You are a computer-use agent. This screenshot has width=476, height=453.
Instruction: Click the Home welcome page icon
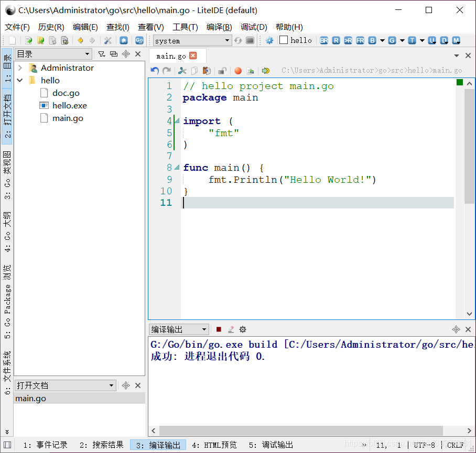124,40
